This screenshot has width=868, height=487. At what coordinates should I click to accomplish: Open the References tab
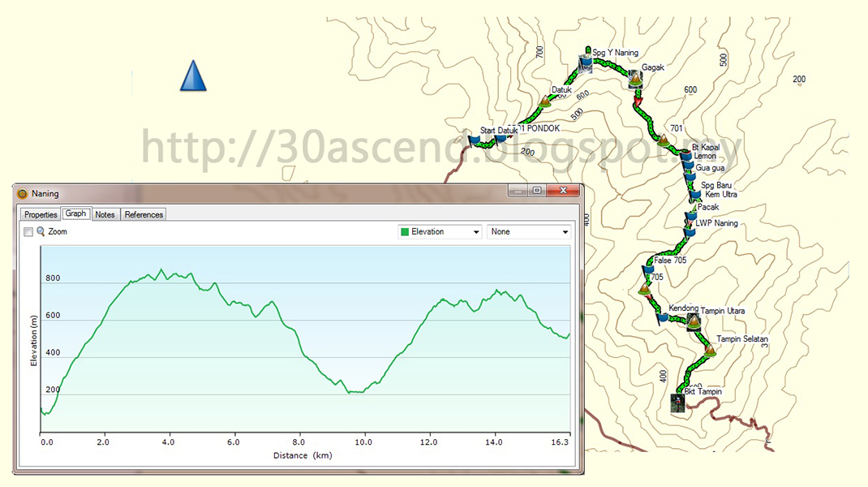[143, 214]
